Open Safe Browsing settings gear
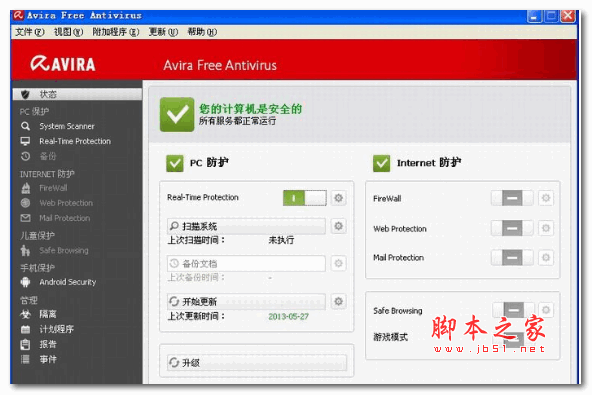Image resolution: width=592 pixels, height=395 pixels. [x=546, y=310]
